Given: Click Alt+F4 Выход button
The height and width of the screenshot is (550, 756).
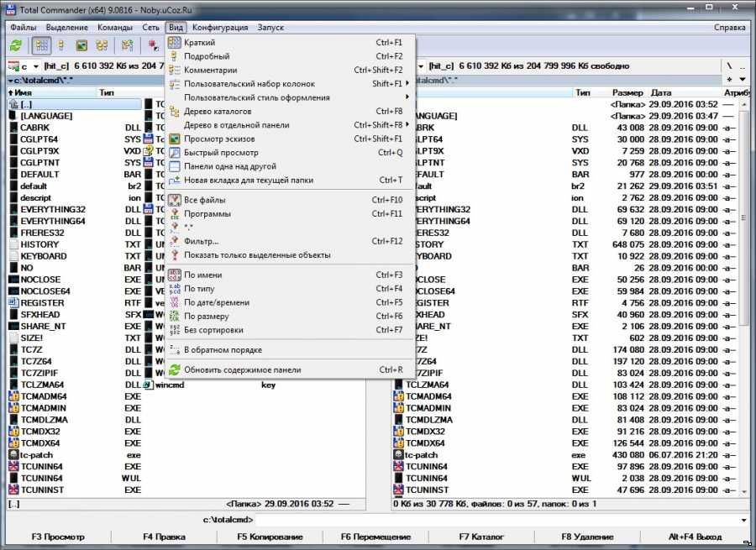Looking at the screenshot, I should 696,537.
